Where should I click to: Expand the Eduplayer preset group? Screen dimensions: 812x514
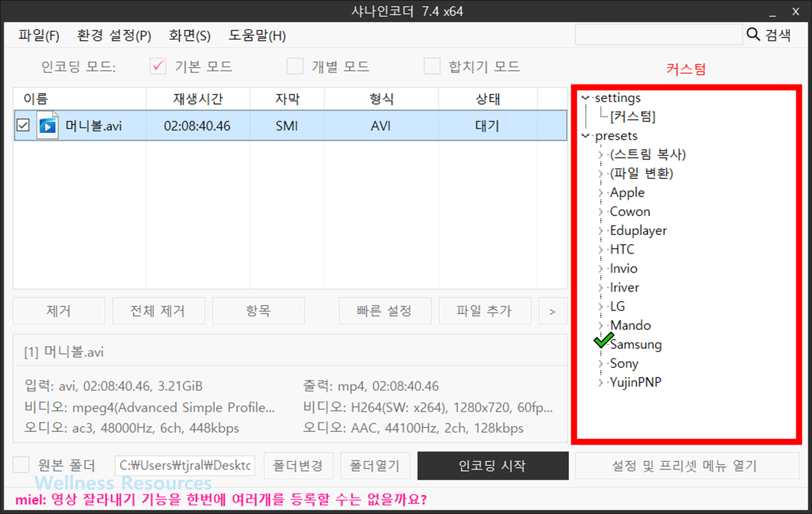[601, 231]
